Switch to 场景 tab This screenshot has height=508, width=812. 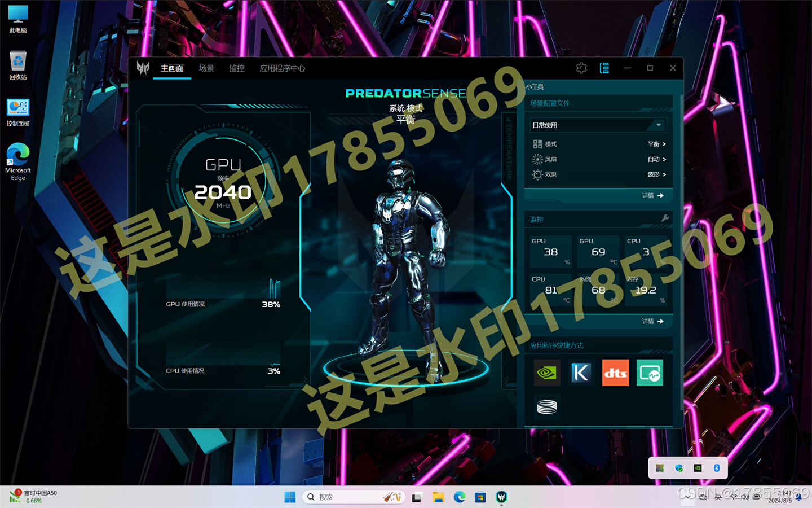click(x=206, y=68)
